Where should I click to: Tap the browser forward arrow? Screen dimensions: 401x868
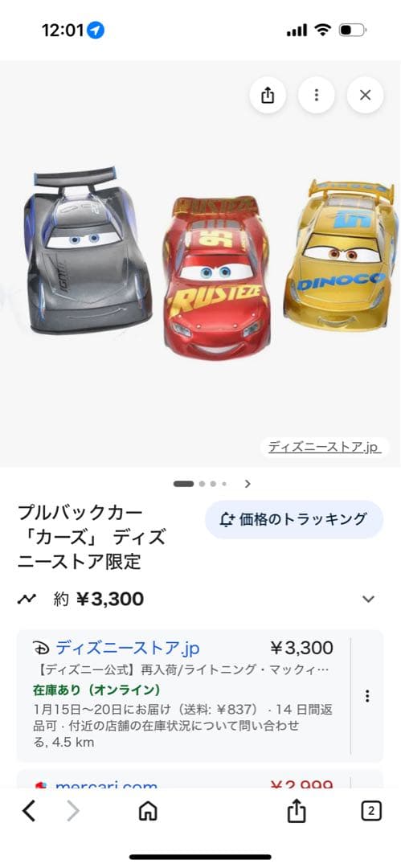(73, 812)
